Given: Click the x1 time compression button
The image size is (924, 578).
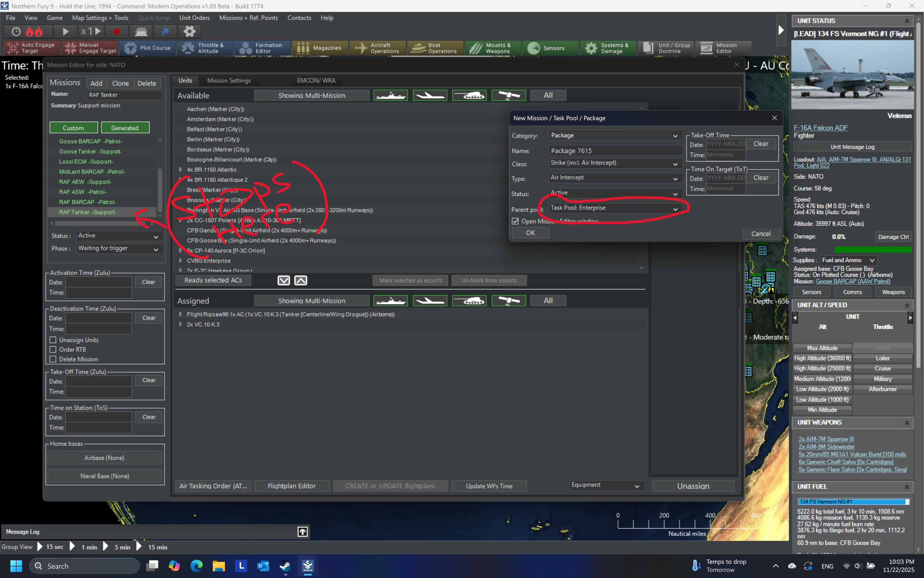Looking at the screenshot, I should coord(91,31).
